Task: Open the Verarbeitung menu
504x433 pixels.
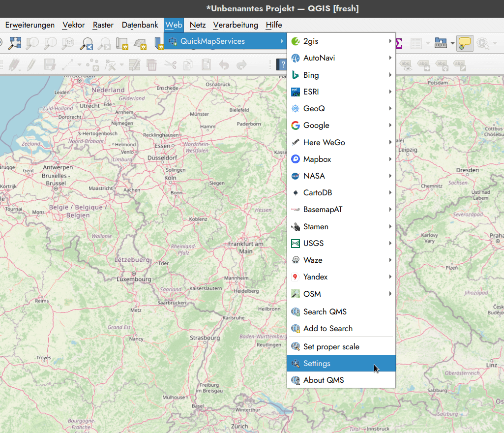Action: click(236, 25)
